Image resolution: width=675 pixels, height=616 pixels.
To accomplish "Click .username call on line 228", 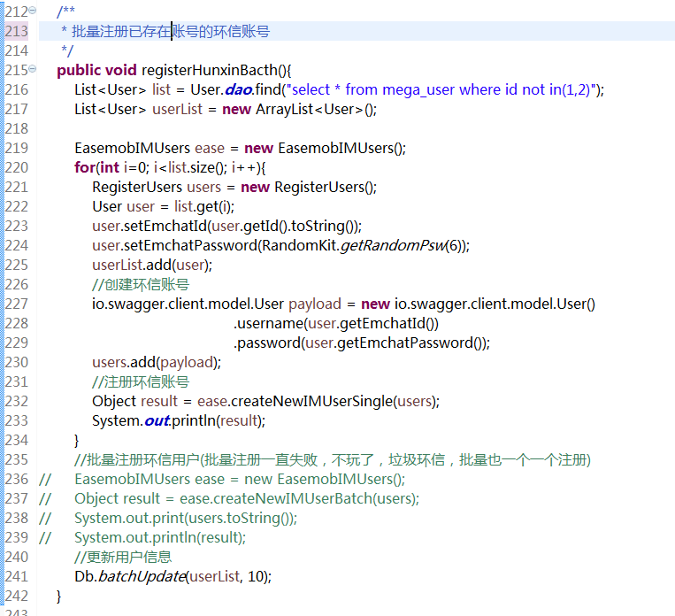I will [x=269, y=324].
